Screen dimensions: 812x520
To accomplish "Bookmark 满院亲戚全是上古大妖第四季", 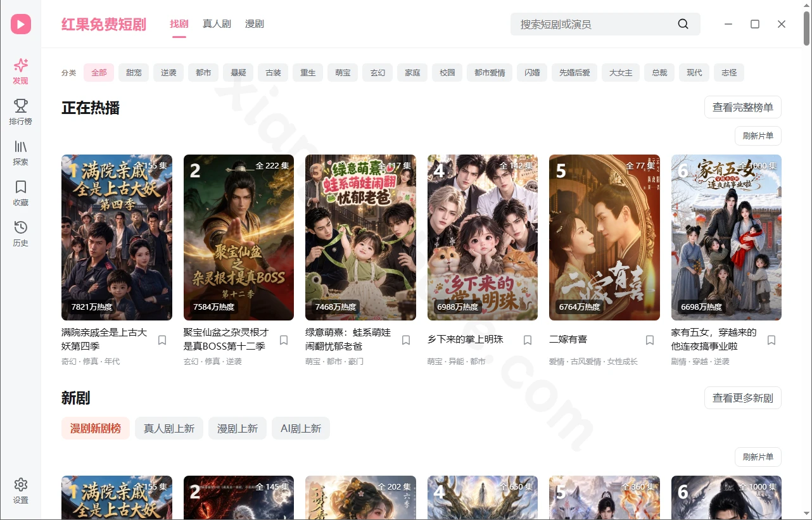I will click(162, 340).
